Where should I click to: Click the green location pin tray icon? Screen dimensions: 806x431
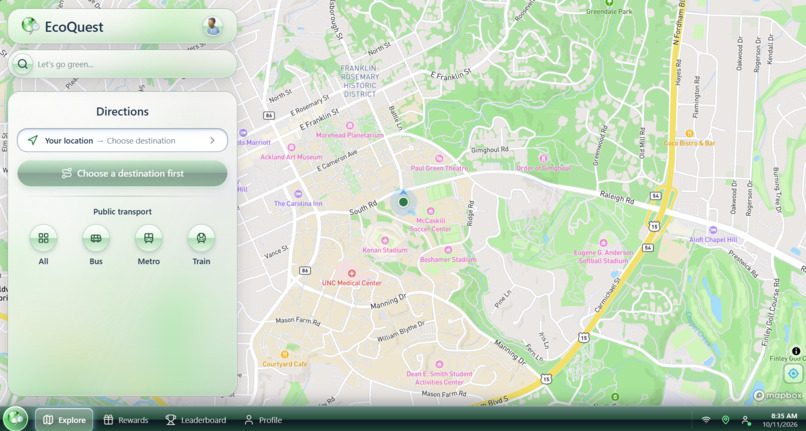pyautogui.click(x=725, y=420)
